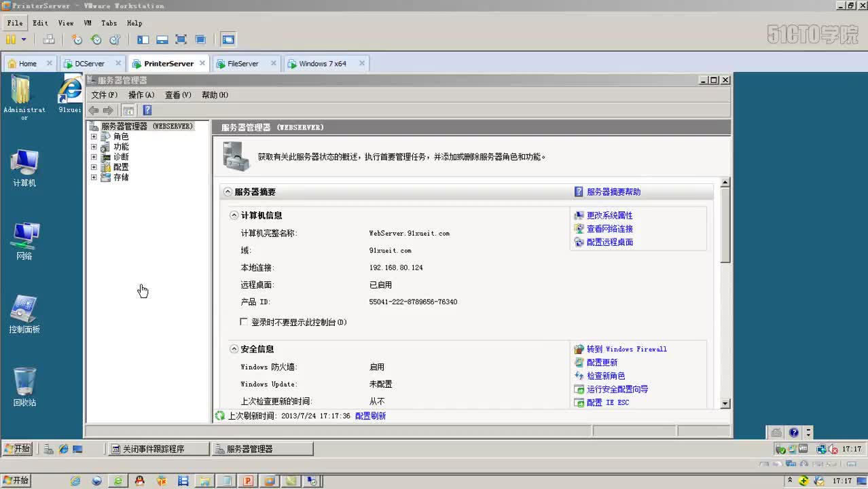Toggle the VMware library sidebar view icon

pyautogui.click(x=143, y=39)
